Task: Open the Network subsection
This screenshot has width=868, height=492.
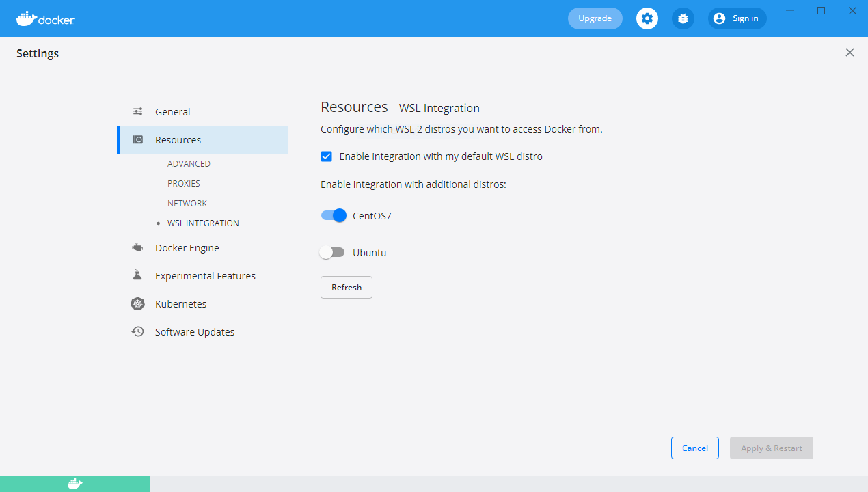Action: (x=187, y=204)
